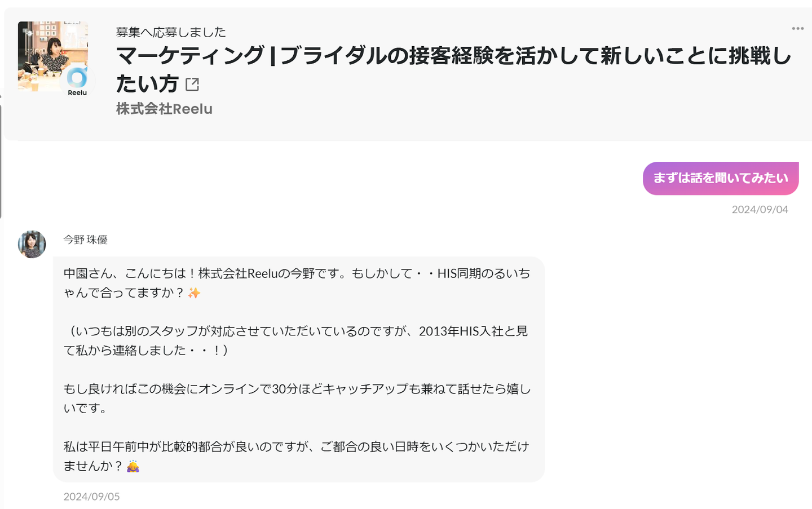Click the external link icon beside job title

click(x=192, y=85)
